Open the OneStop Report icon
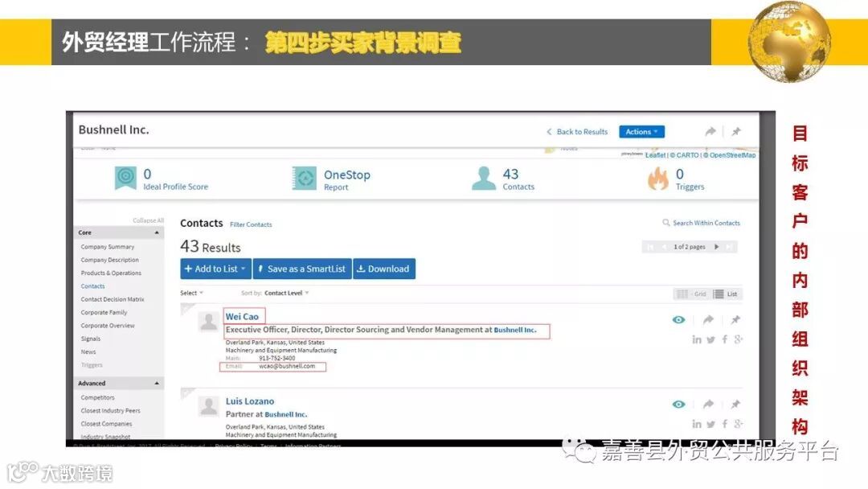868x489 pixels. (x=305, y=179)
